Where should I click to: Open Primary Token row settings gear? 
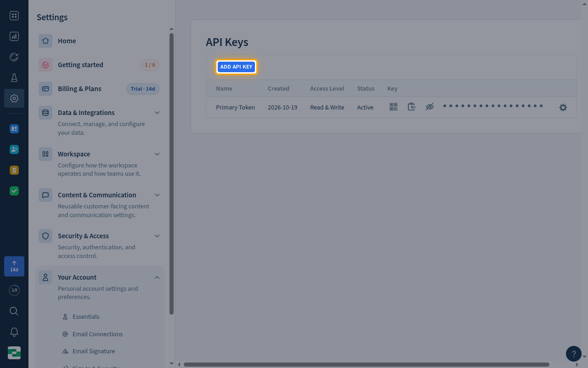(563, 107)
